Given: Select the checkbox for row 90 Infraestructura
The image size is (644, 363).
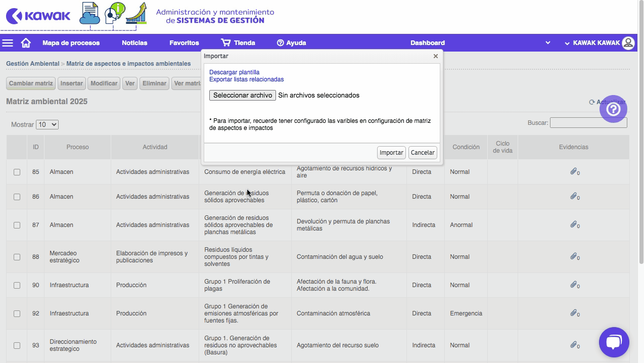Looking at the screenshot, I should coord(17,285).
